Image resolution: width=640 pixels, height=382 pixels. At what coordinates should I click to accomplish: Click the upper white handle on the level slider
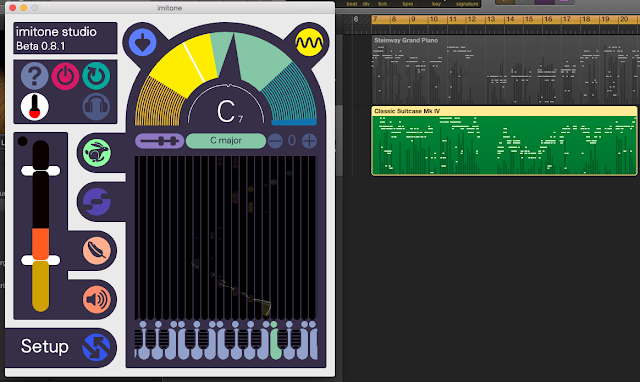[x=40, y=171]
